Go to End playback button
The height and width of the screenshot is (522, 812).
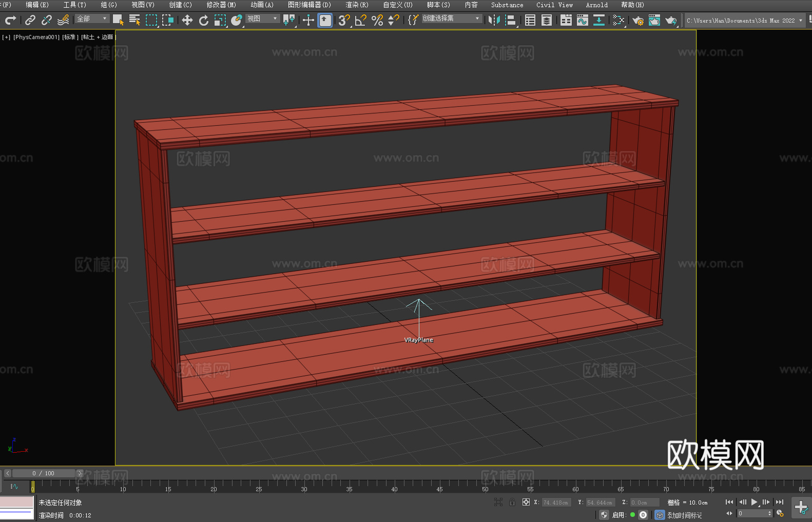780,502
